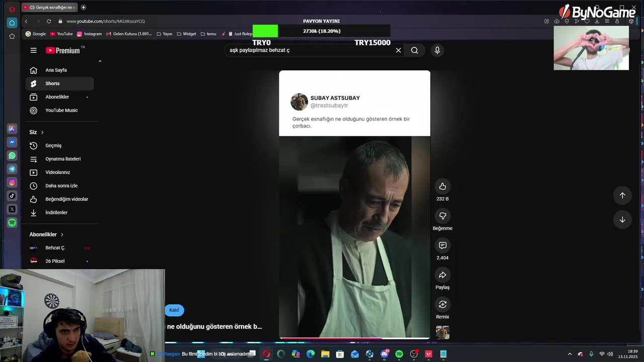This screenshot has height=362, width=644.
Task: Open İndirilenler
Action: pyautogui.click(x=59, y=213)
